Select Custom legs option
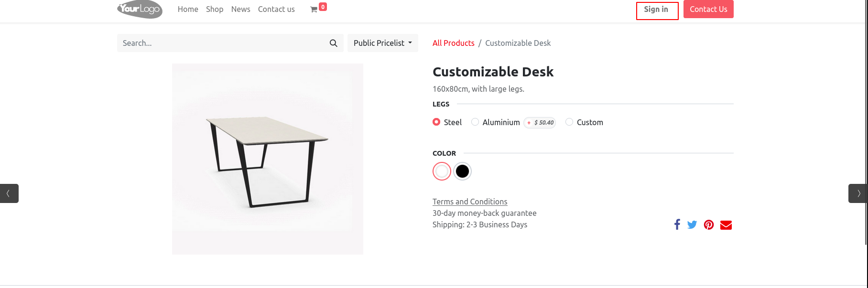Image resolution: width=868 pixels, height=288 pixels. (x=569, y=122)
